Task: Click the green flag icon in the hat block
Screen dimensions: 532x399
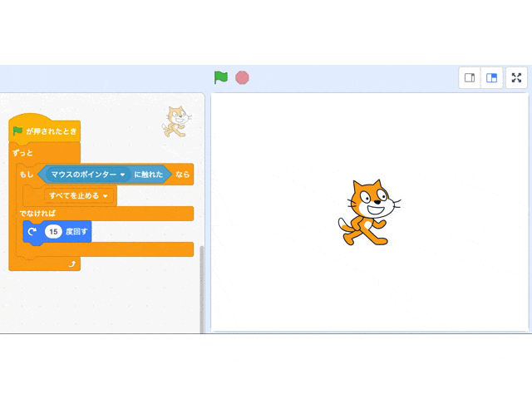Action: pos(17,131)
